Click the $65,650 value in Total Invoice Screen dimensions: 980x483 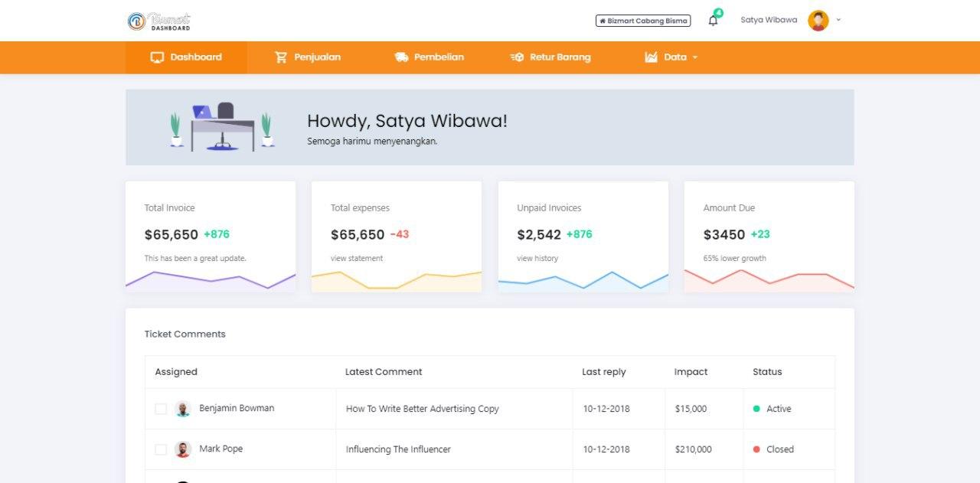[x=171, y=235]
